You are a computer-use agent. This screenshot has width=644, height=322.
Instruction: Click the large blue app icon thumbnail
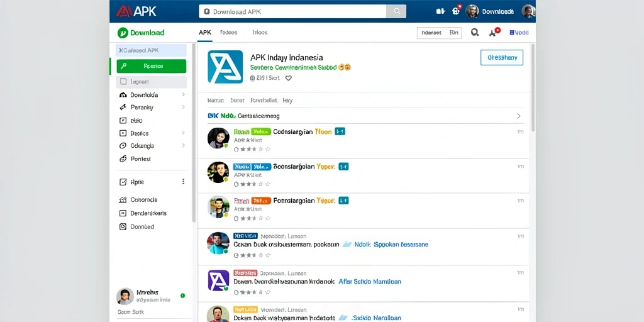click(225, 67)
